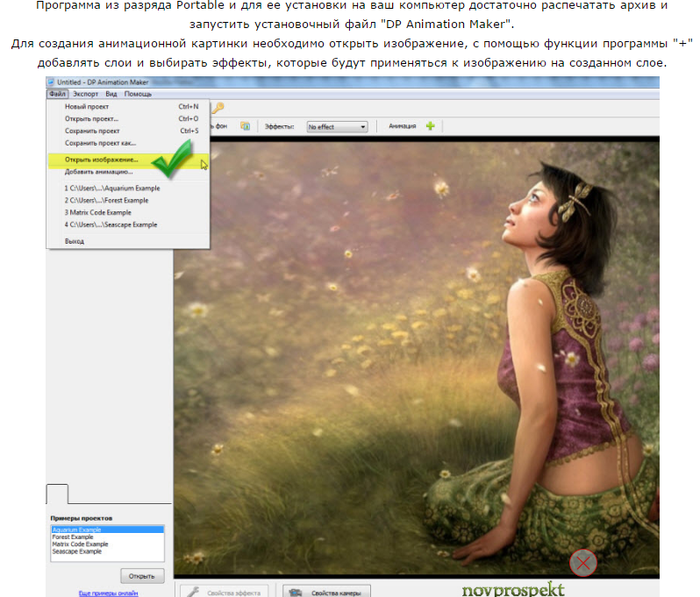Viewport: 700px width, 597px height.
Task: Open the Помощь menu
Action: 138,94
